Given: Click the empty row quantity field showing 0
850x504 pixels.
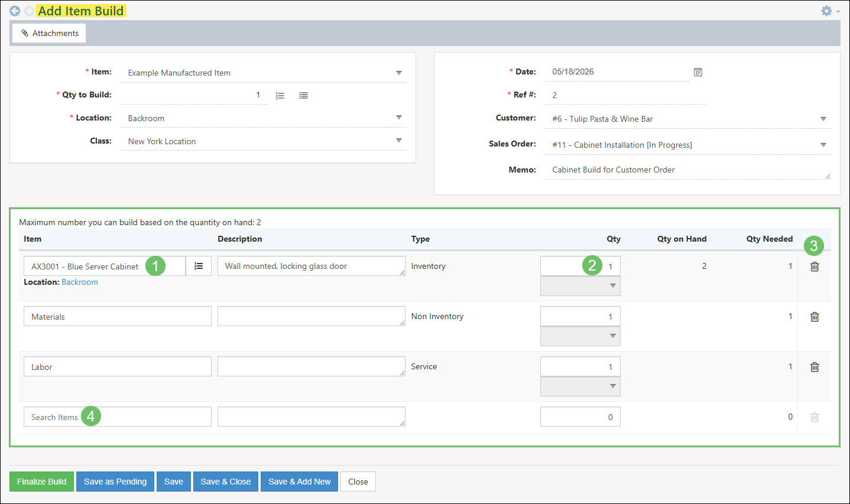Looking at the screenshot, I should (x=580, y=417).
